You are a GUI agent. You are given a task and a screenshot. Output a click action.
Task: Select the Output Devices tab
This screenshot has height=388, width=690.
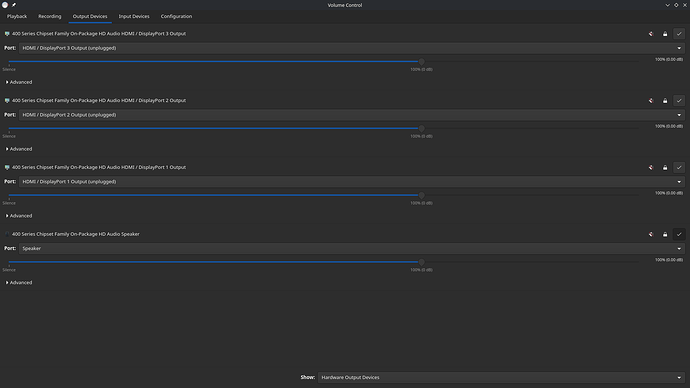tap(90, 16)
